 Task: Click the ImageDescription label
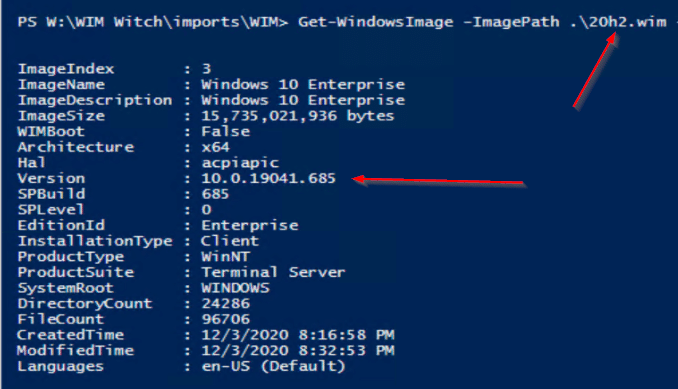[95, 100]
